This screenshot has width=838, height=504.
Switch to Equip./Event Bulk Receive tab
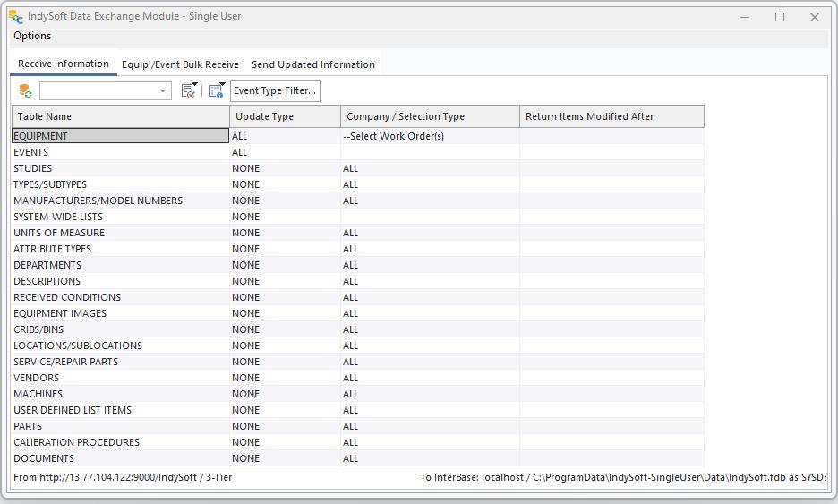(x=180, y=64)
